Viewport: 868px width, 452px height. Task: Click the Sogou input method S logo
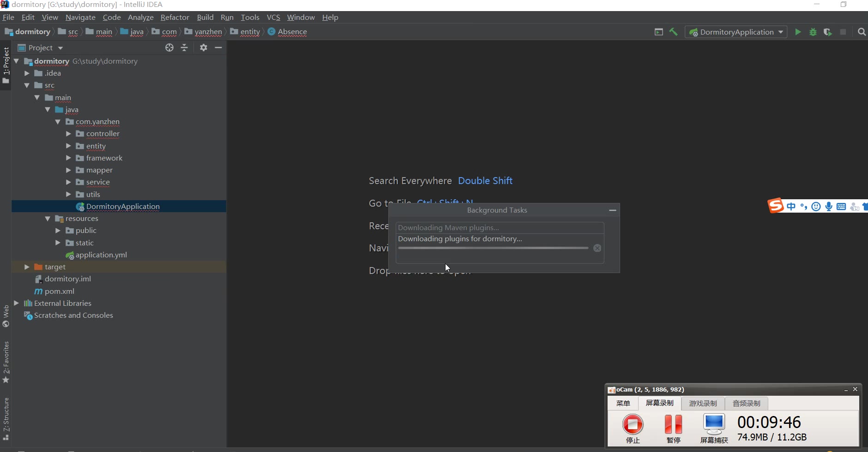(x=776, y=206)
